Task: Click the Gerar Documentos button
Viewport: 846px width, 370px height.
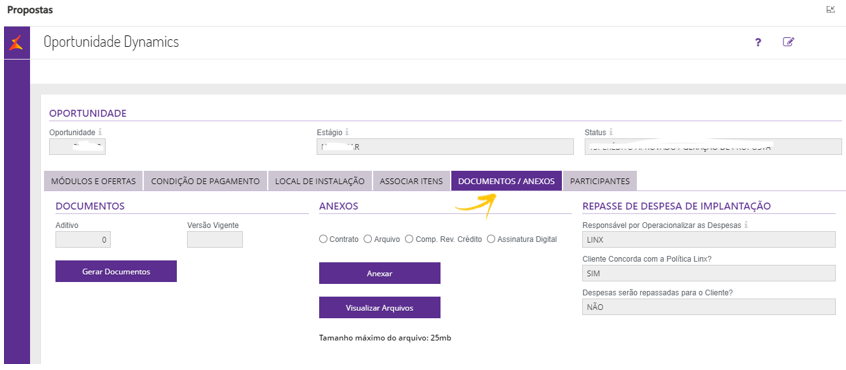Action: pos(116,271)
